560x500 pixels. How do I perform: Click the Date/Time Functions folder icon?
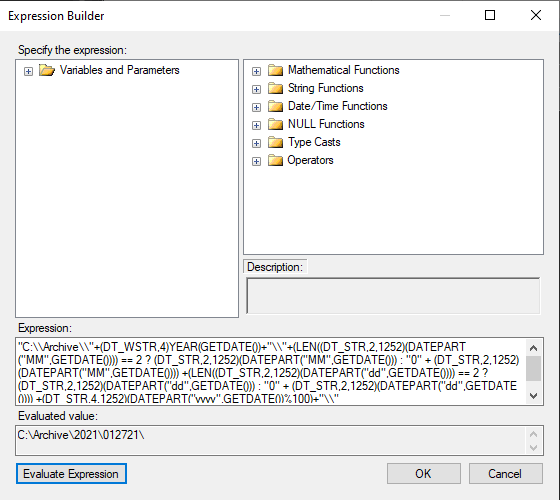[275, 106]
